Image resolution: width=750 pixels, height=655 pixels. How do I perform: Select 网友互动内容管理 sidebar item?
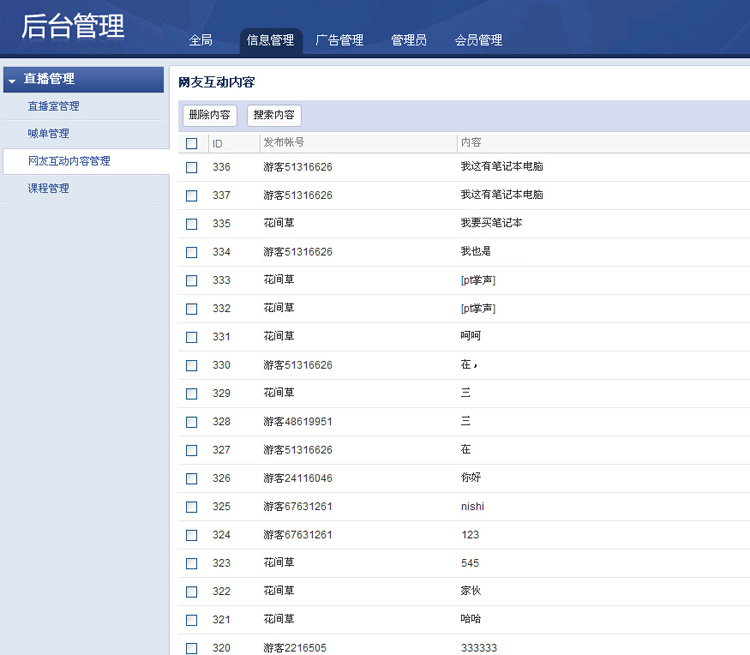[x=69, y=161]
